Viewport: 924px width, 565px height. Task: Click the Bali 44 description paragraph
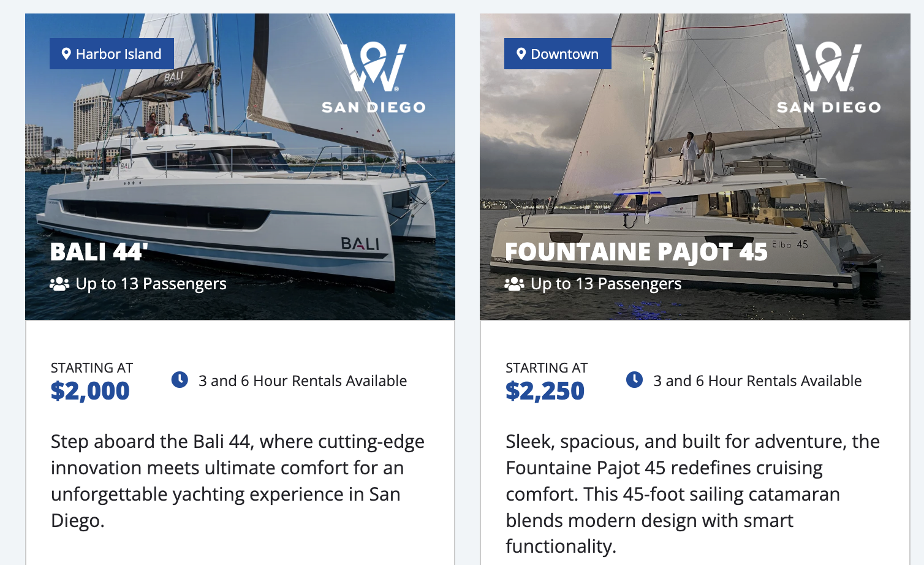[237, 480]
